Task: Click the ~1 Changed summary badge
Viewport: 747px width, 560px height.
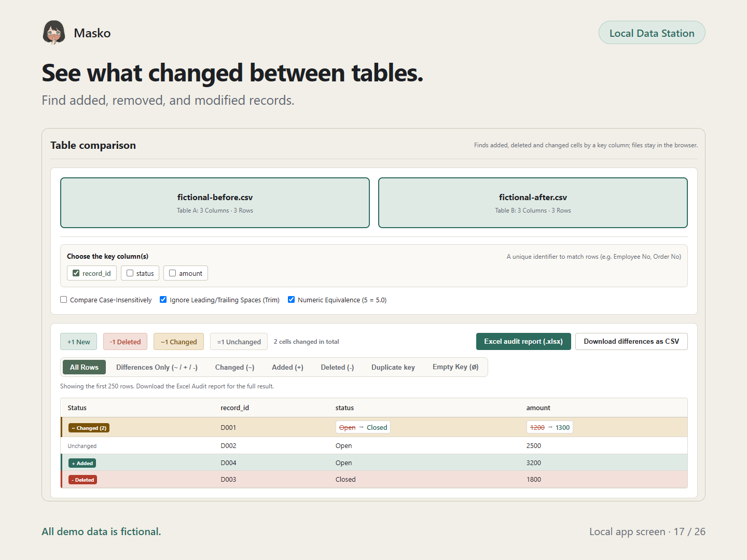Action: coord(178,342)
